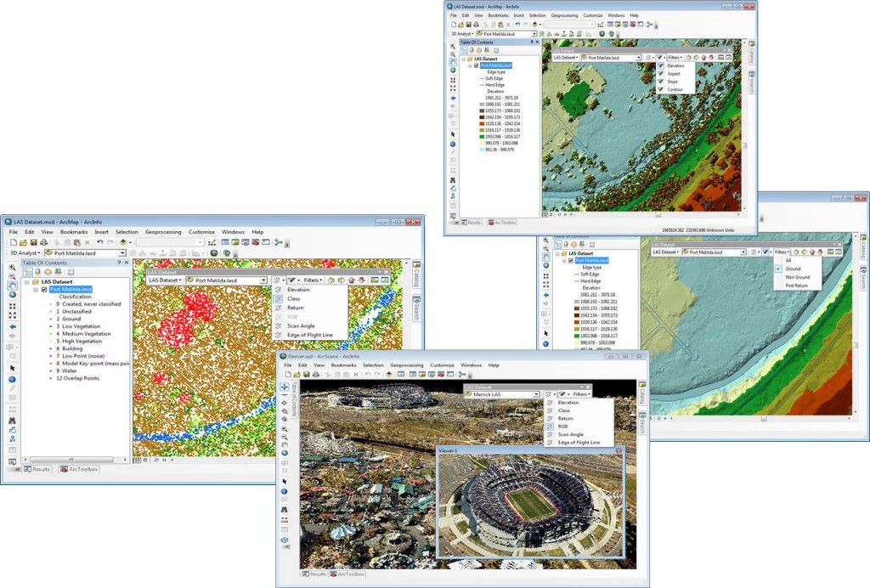This screenshot has width=870, height=588.
Task: Select the Select Elements arrow in left ArcMap
Action: coord(12,368)
